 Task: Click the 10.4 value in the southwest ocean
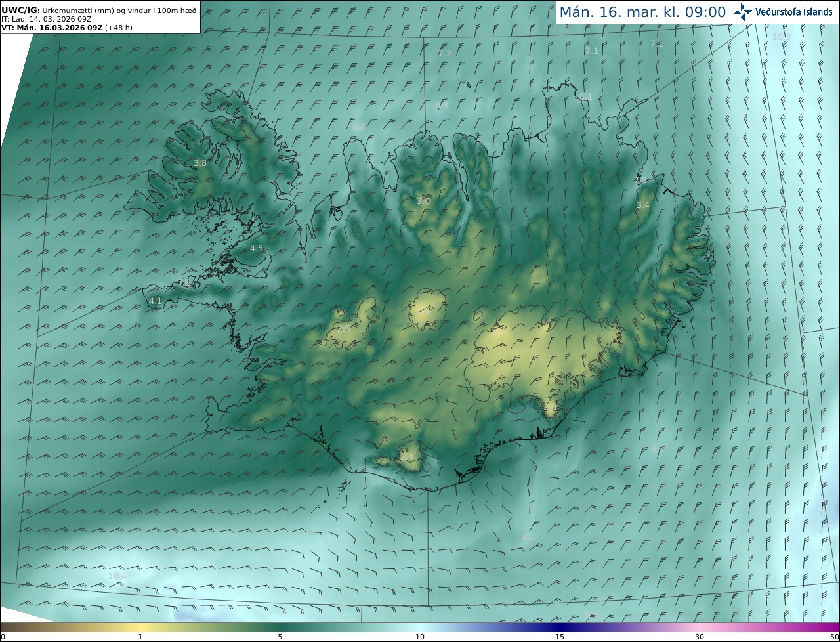117,576
